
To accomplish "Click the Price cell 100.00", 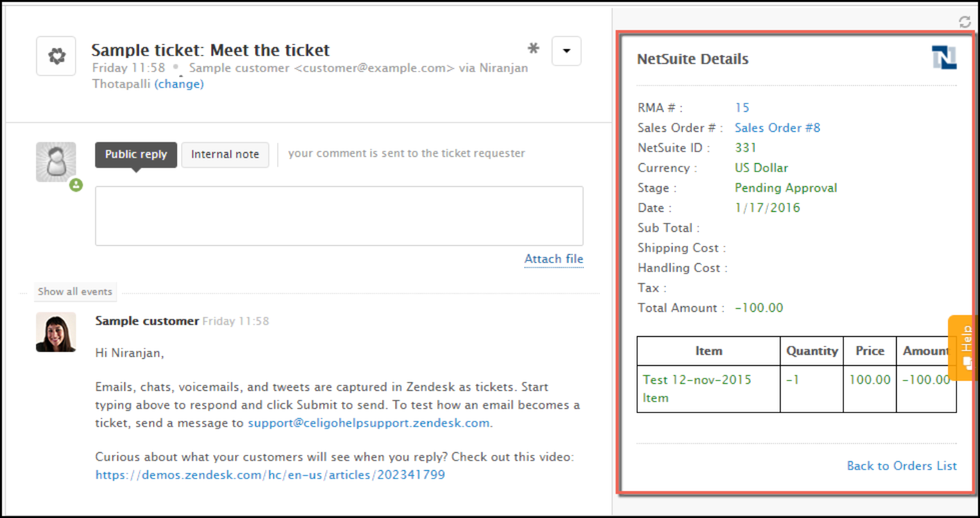I will coord(870,389).
